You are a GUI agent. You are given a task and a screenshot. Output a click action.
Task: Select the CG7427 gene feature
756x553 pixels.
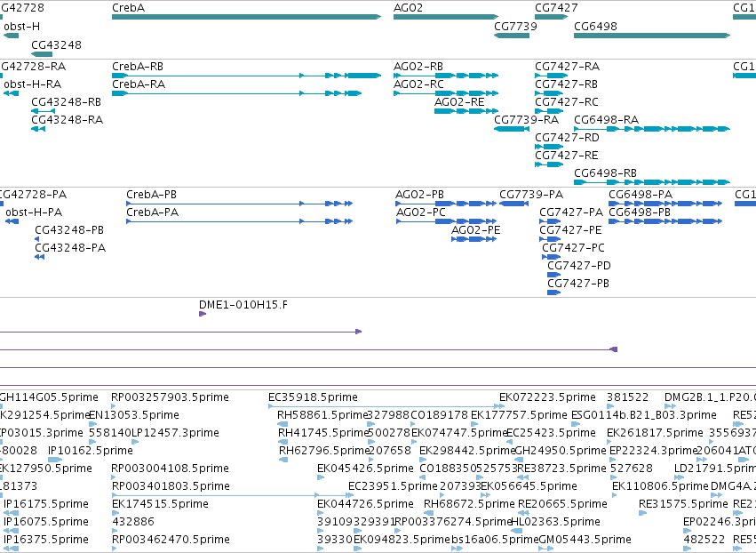click(x=552, y=17)
